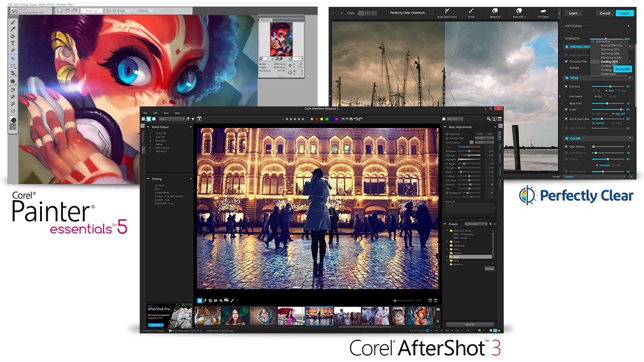
Task: Apply the Intelligent Auto preset in Perfectly Clear
Action: coord(447,13)
